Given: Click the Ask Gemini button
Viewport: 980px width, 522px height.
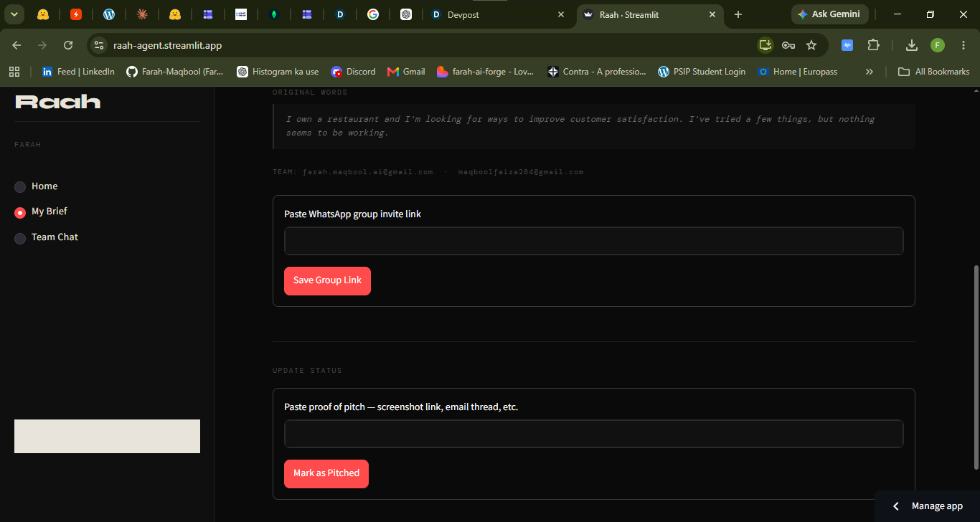Looking at the screenshot, I should pos(830,14).
